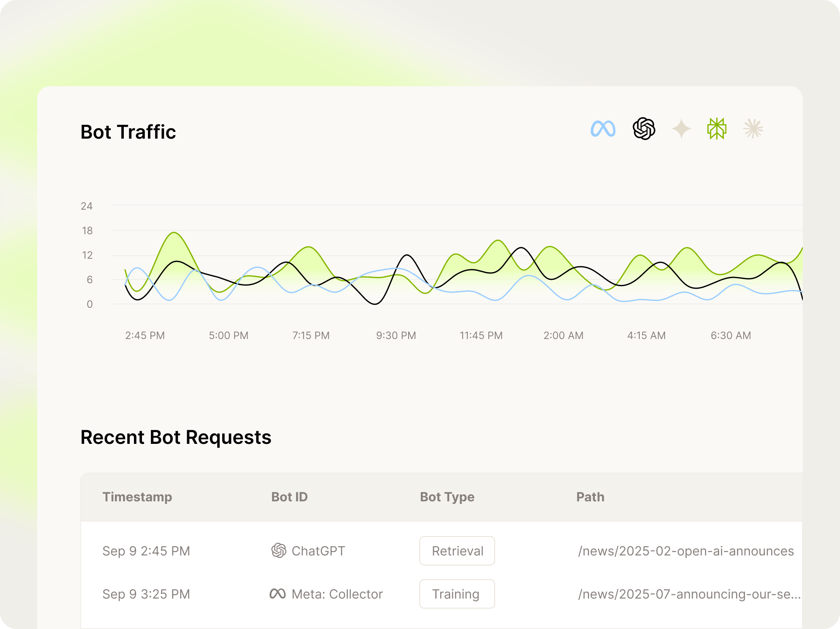The height and width of the screenshot is (629, 840).
Task: Click the green Perplexity bot icon
Action: coord(716,129)
